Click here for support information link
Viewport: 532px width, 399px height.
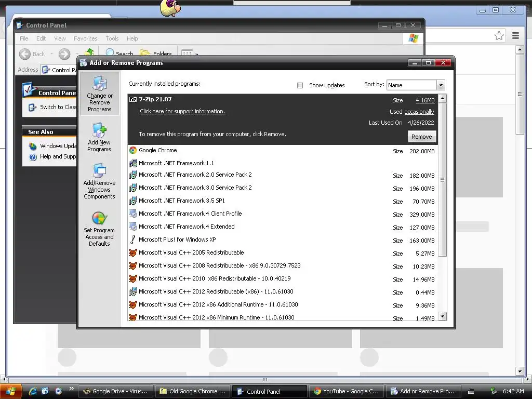tap(182, 111)
